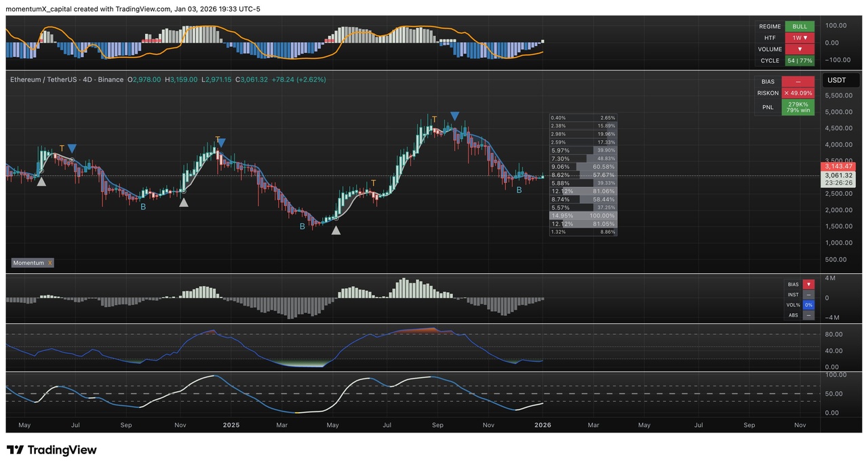The width and height of the screenshot is (868, 467).
Task: Click the blue VOL% 0% cell
Action: [x=808, y=305]
